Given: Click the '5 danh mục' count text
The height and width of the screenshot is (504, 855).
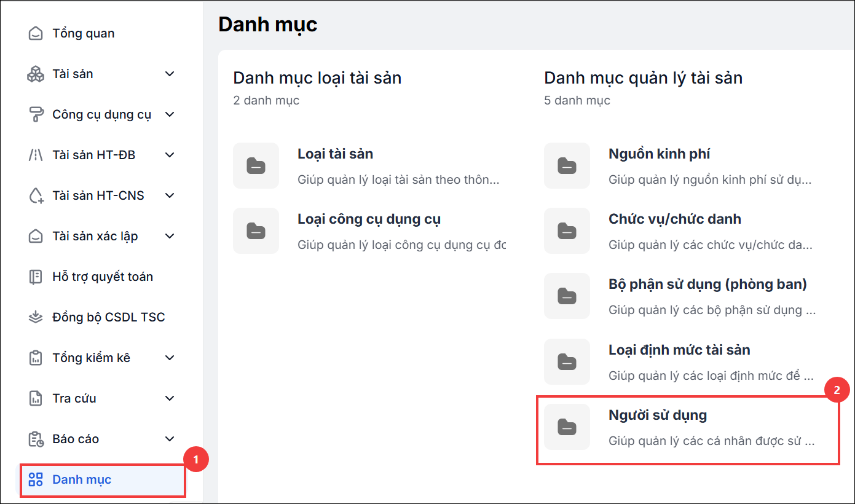Looking at the screenshot, I should coord(577,100).
